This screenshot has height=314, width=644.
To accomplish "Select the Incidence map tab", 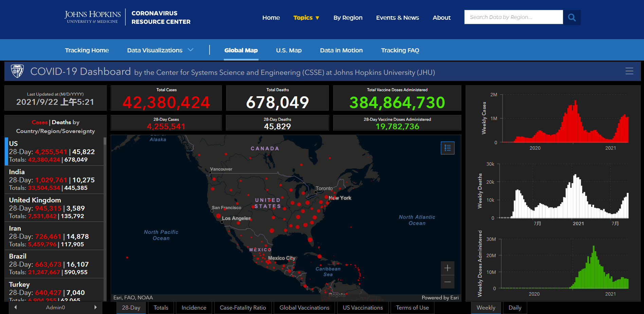I will coord(194,308).
